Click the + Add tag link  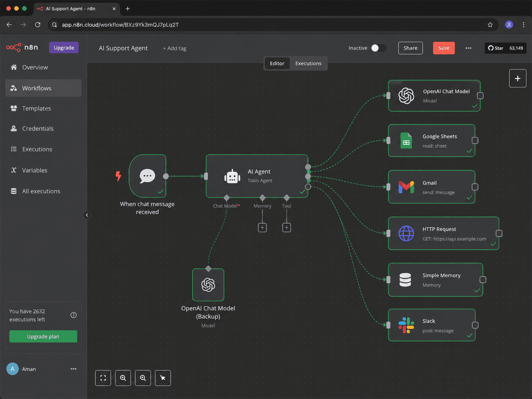(x=175, y=48)
